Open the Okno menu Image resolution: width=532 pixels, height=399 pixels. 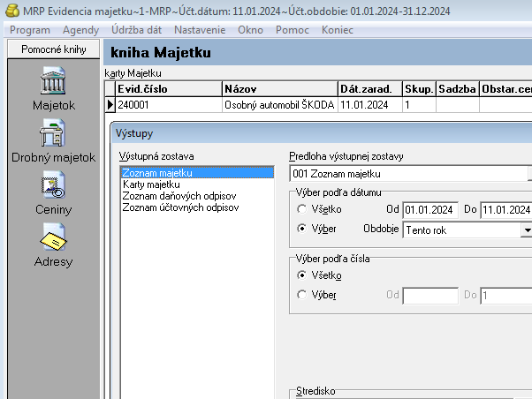click(250, 30)
